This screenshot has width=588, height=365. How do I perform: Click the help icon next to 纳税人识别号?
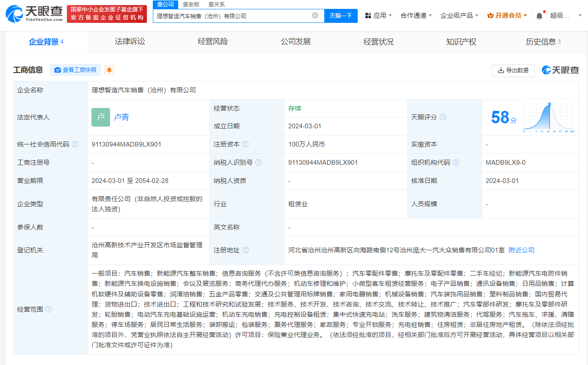pos(258,163)
